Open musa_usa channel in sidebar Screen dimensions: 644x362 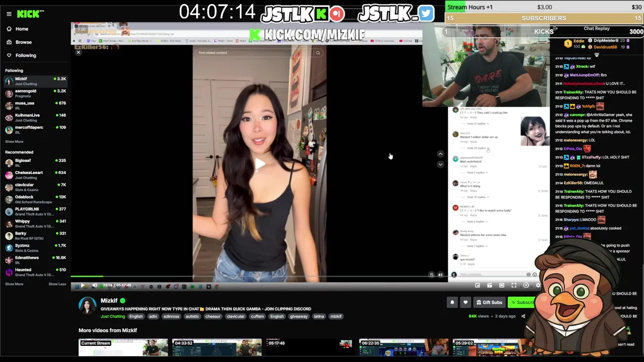point(35,105)
